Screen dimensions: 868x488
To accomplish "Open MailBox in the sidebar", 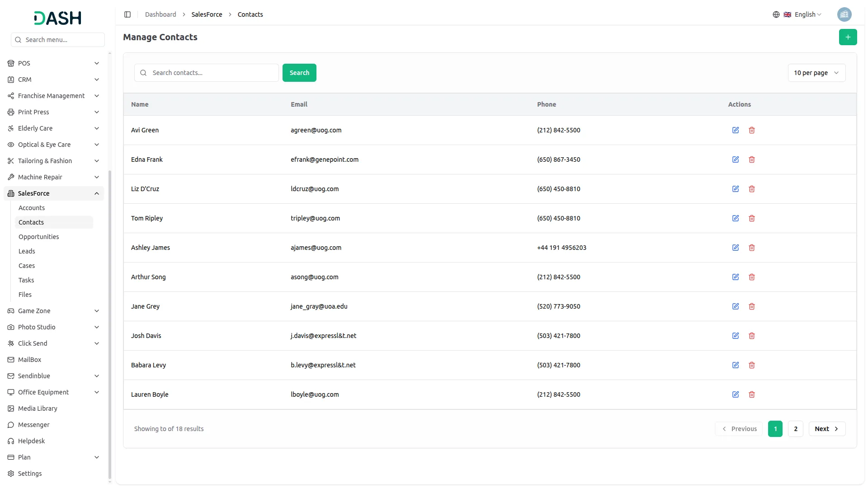I will coord(54,360).
